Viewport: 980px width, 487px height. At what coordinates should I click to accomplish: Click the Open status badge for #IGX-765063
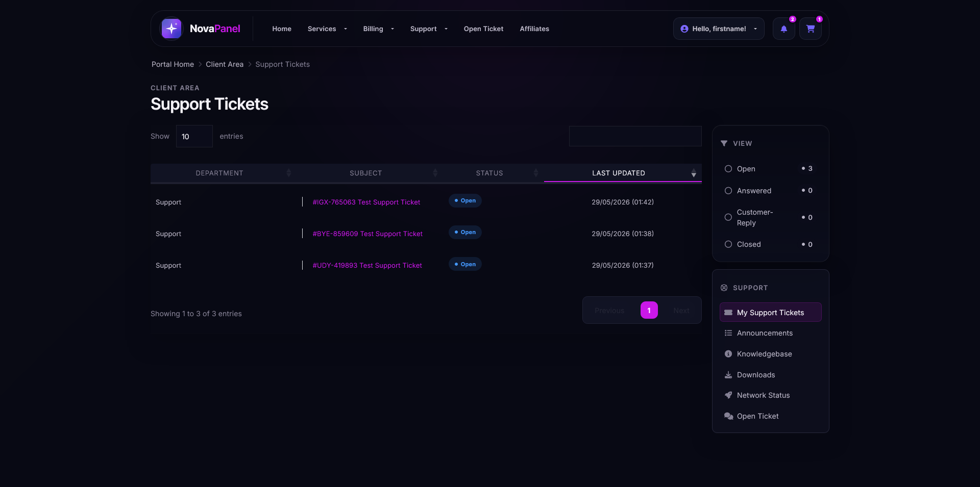pyautogui.click(x=465, y=200)
